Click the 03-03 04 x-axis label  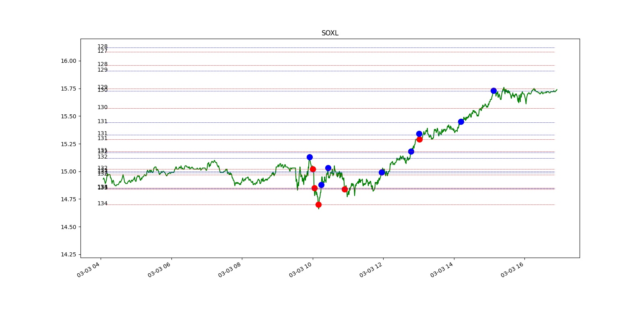coord(88,269)
